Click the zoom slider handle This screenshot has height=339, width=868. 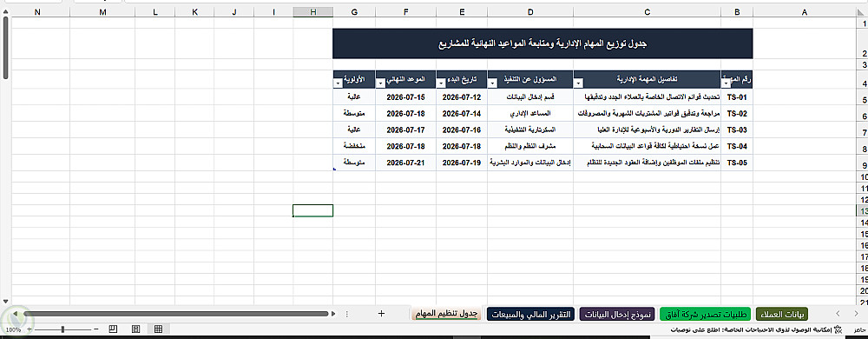click(62, 329)
